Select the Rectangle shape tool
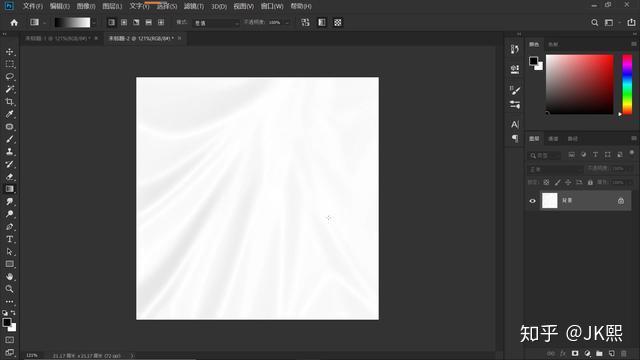Screen dimensions: 640x360 [x=9, y=264]
